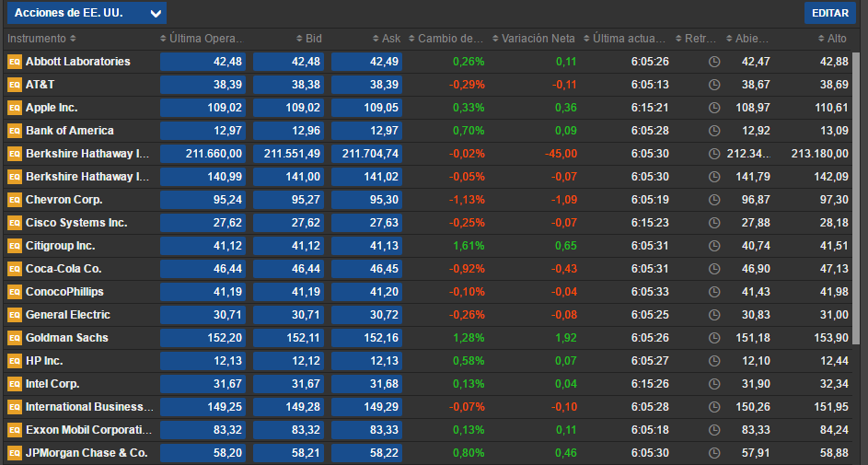Select the Bank of America instrument name
The width and height of the screenshot is (868, 465).
70,131
